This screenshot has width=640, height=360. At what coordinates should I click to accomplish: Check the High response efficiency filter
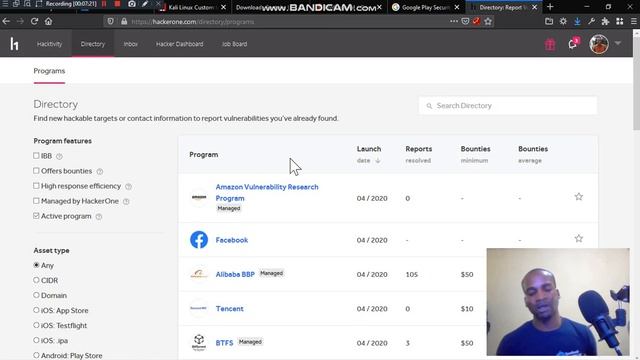tap(36, 186)
